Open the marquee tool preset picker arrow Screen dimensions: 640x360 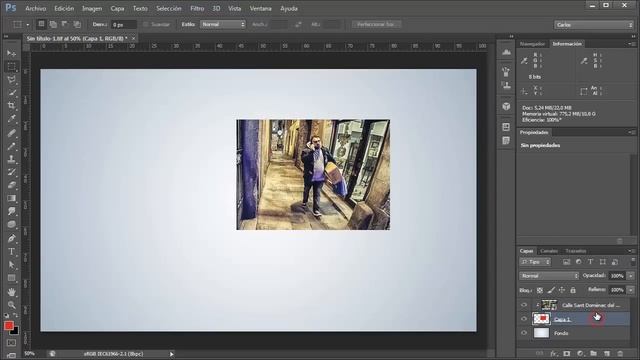pyautogui.click(x=28, y=25)
